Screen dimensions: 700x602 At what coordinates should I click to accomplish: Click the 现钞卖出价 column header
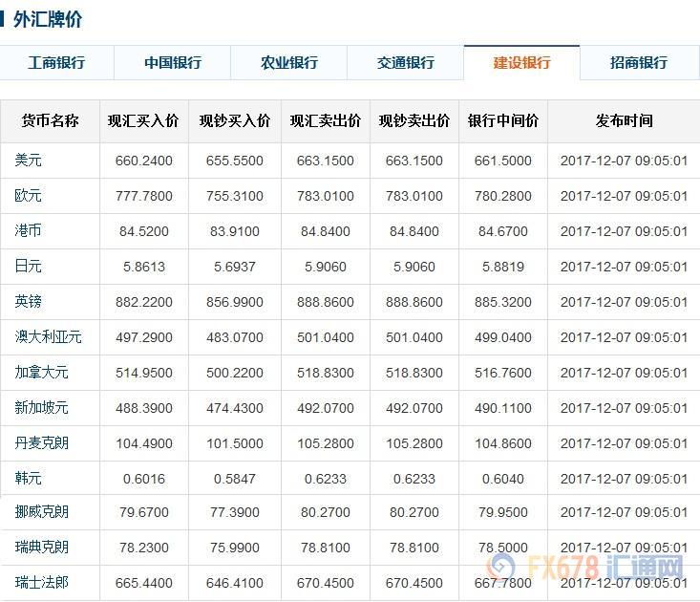[414, 120]
